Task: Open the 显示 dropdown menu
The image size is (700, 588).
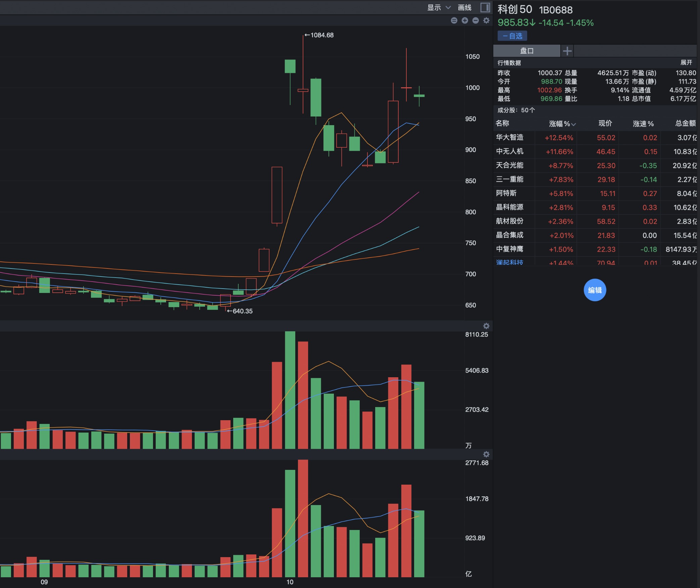Action: [439, 7]
